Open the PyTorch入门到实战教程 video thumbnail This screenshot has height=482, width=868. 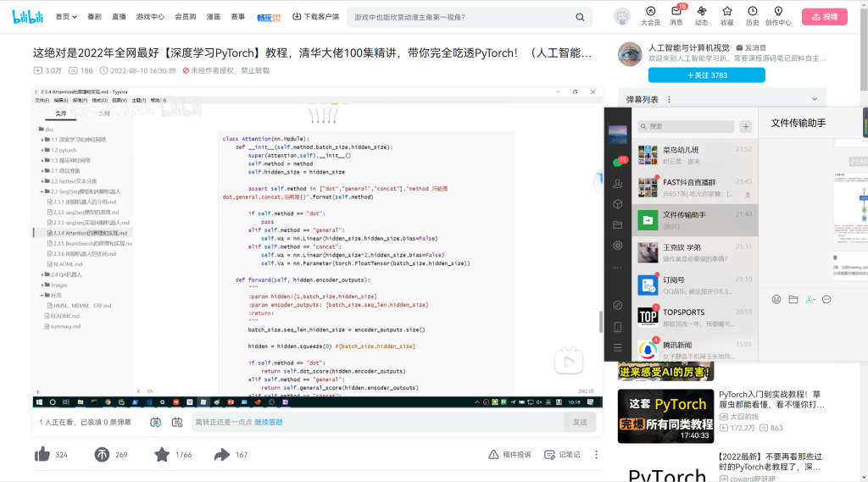pyautogui.click(x=665, y=416)
